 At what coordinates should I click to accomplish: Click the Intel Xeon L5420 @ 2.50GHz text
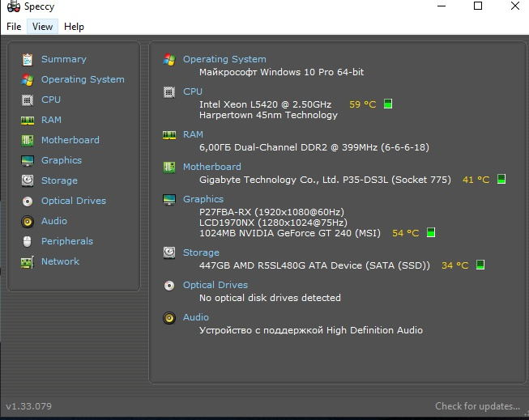click(265, 104)
